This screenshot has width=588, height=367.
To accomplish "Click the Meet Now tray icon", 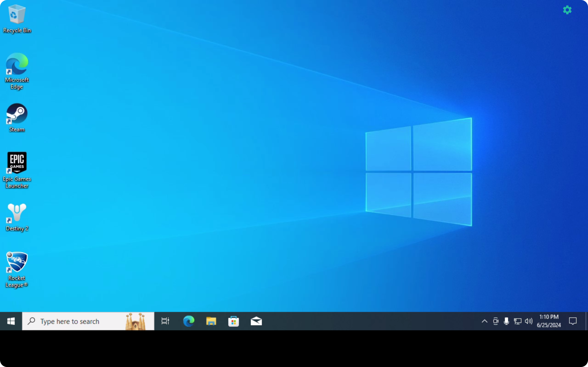I will click(x=496, y=321).
